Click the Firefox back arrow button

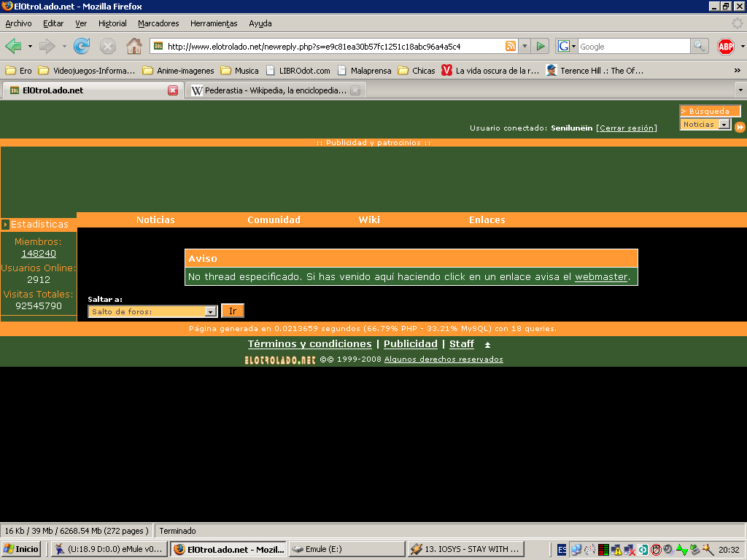click(x=13, y=46)
